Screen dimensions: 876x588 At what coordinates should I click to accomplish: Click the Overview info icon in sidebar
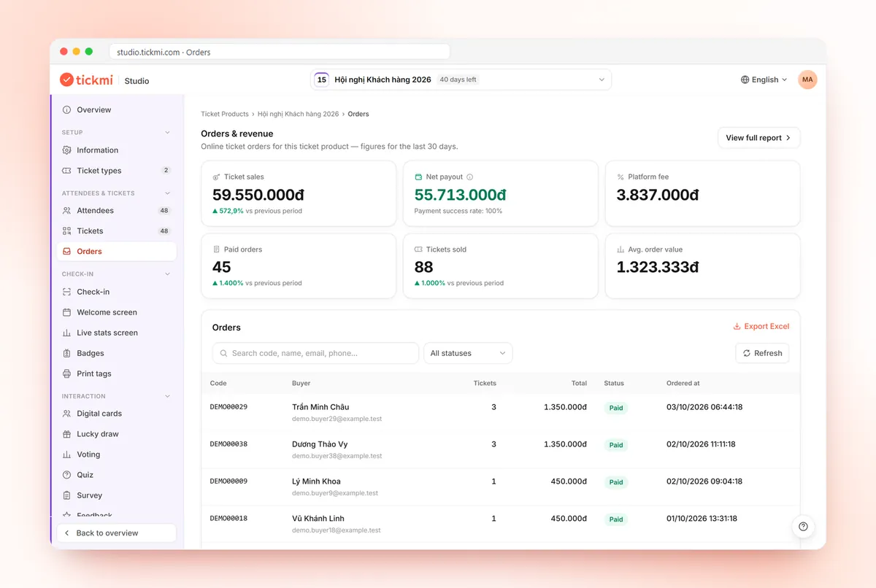67,110
